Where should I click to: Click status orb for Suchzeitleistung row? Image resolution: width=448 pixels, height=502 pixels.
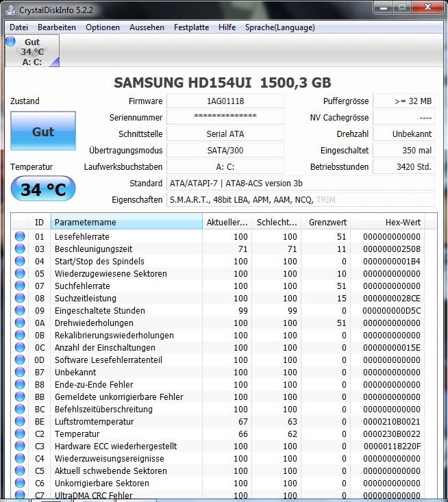point(20,298)
